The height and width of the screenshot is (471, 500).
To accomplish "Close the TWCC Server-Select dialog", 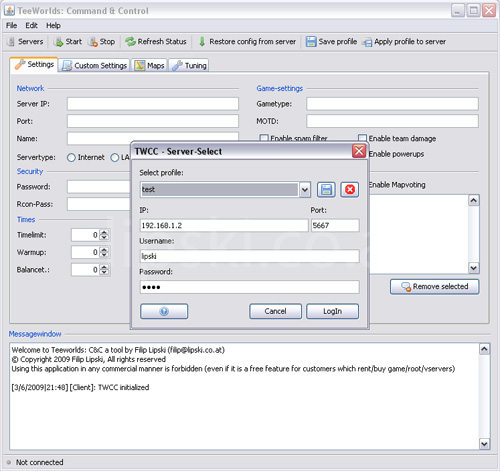I will pos(359,151).
